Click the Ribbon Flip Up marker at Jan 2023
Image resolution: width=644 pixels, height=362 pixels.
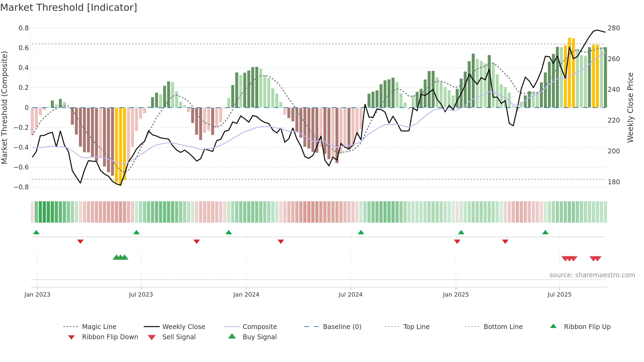click(36, 232)
